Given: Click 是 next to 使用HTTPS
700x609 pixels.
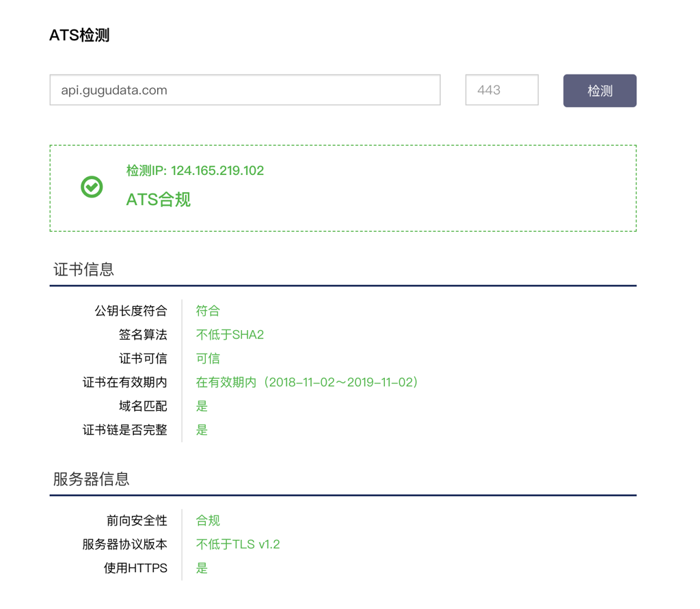Looking at the screenshot, I should point(202,568).
